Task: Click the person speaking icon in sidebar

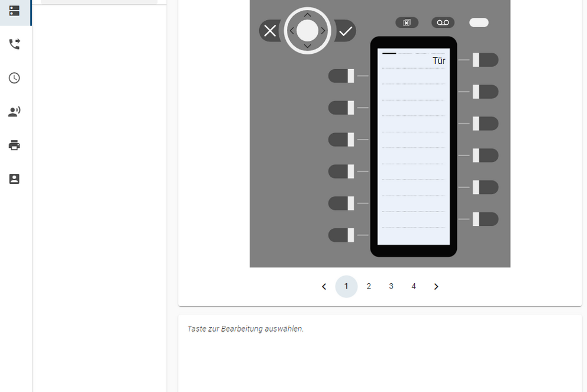Action: [x=14, y=112]
